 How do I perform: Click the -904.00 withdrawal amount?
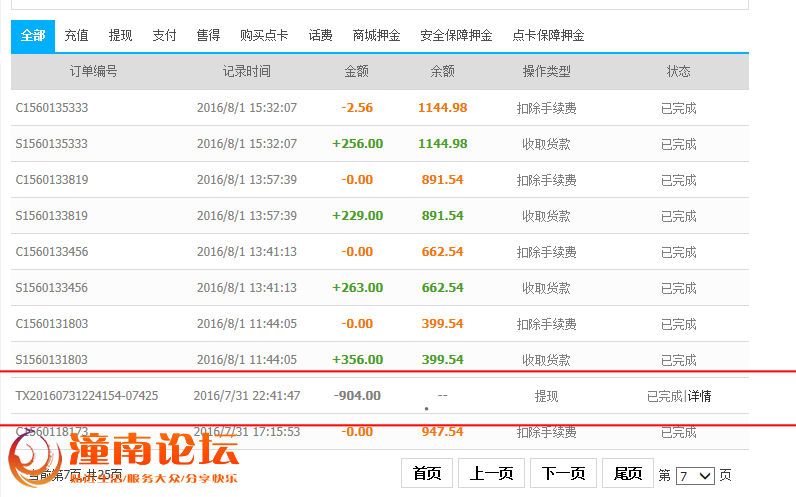[357, 396]
